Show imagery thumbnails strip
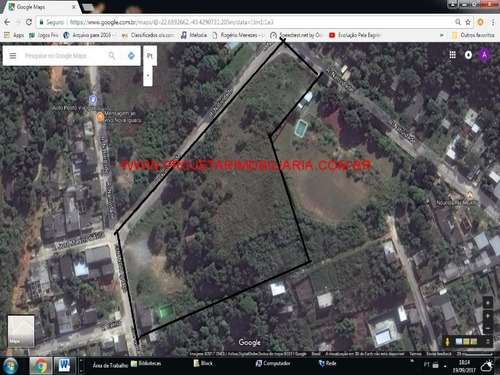Screen dimensions: 500x375 [x=466, y=341]
